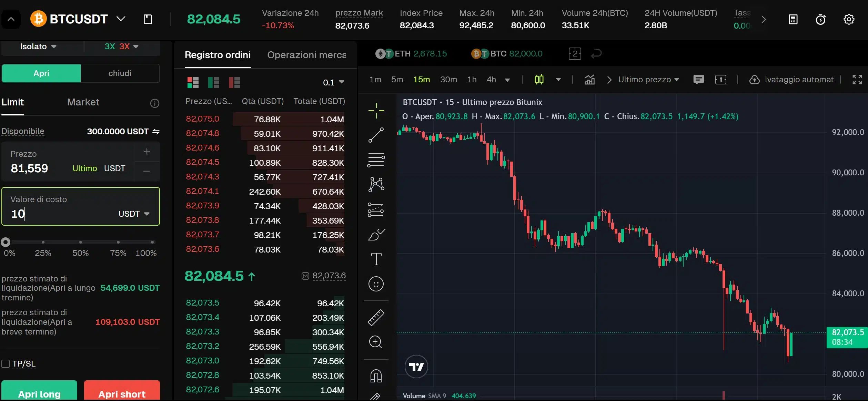Viewport: 868px width, 401px height.
Task: Click the Apri long button
Action: click(39, 394)
